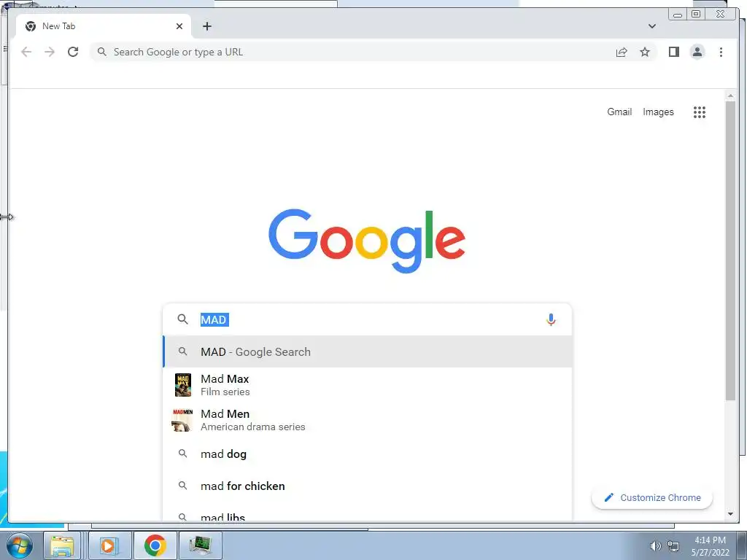Bookmark this tab with the star icon
Image resolution: width=747 pixels, height=560 pixels.
pos(645,52)
